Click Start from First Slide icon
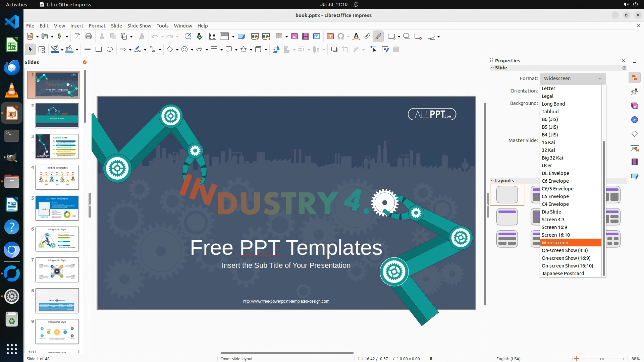The height and width of the screenshot is (362, 644). pyautogui.click(x=255, y=37)
